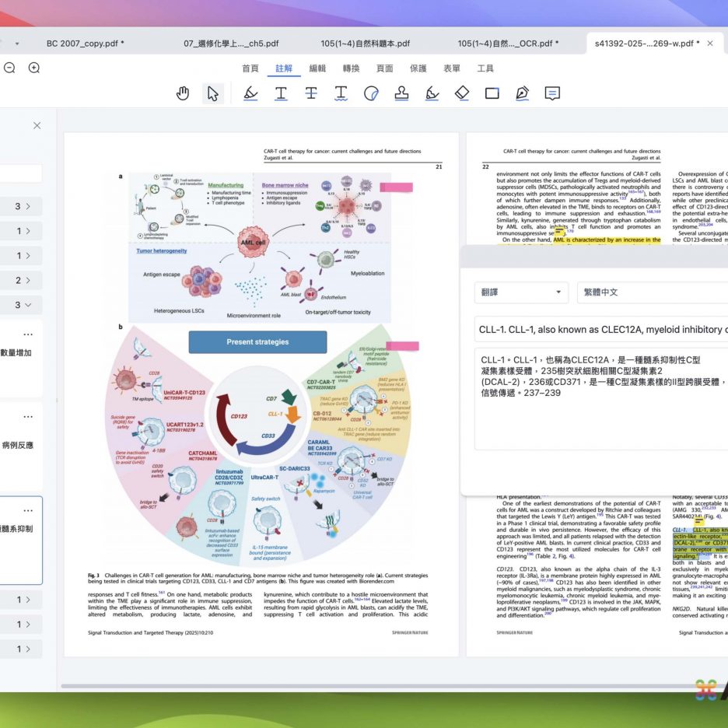728x728 pixels.
Task: Select the hand pan tool
Action: 183,94
